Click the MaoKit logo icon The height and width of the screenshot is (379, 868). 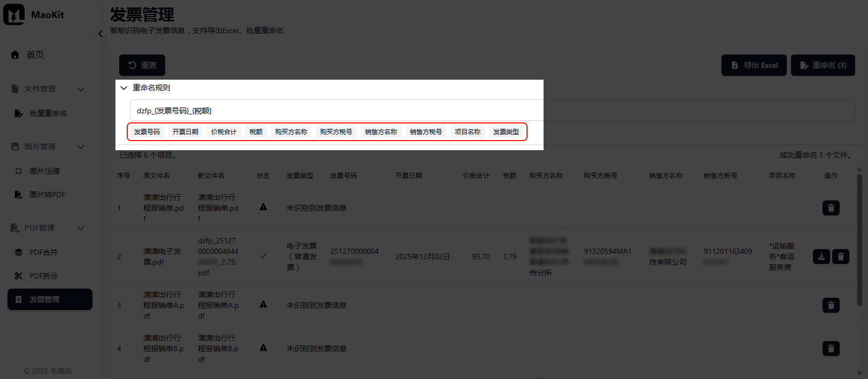[14, 14]
